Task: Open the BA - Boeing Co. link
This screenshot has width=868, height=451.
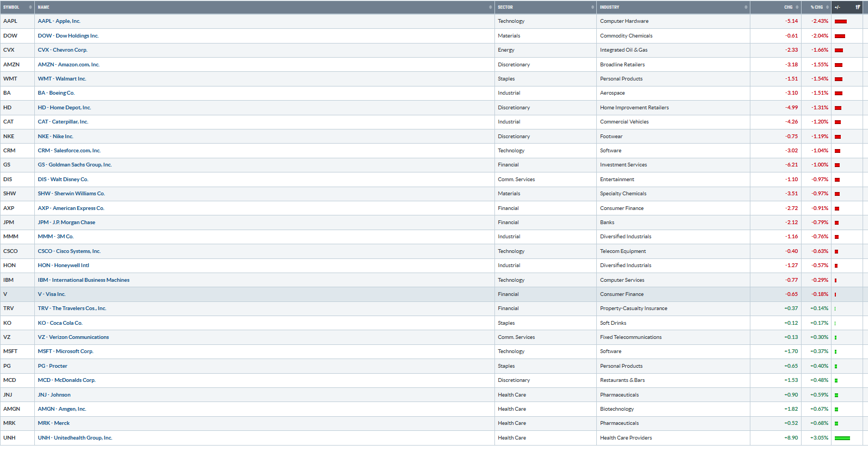Action: coord(56,93)
